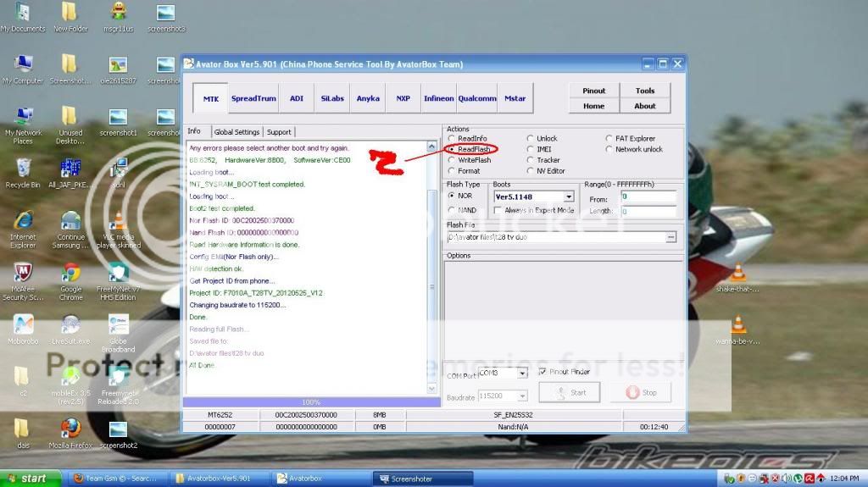Click the Tools button
868x487 pixels.
click(x=645, y=91)
